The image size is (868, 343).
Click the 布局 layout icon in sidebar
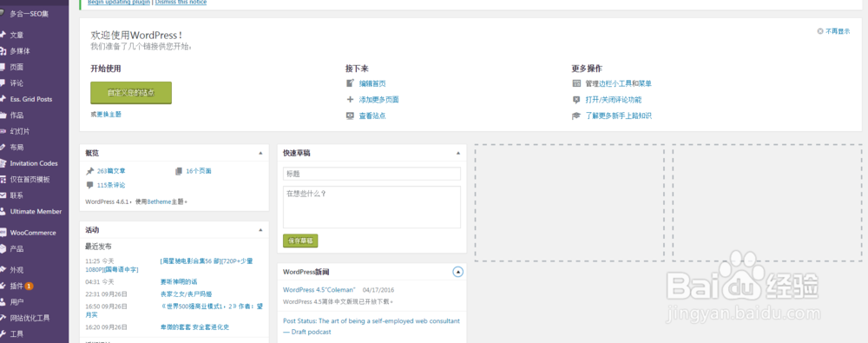click(3, 148)
